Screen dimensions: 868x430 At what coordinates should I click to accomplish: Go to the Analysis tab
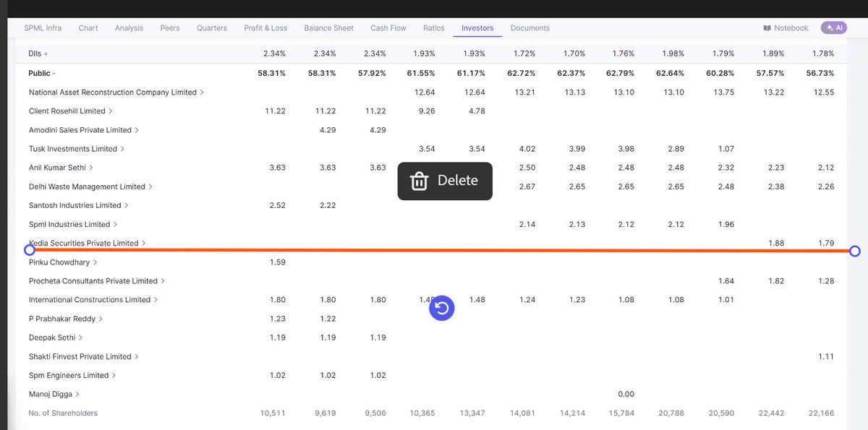pos(129,28)
